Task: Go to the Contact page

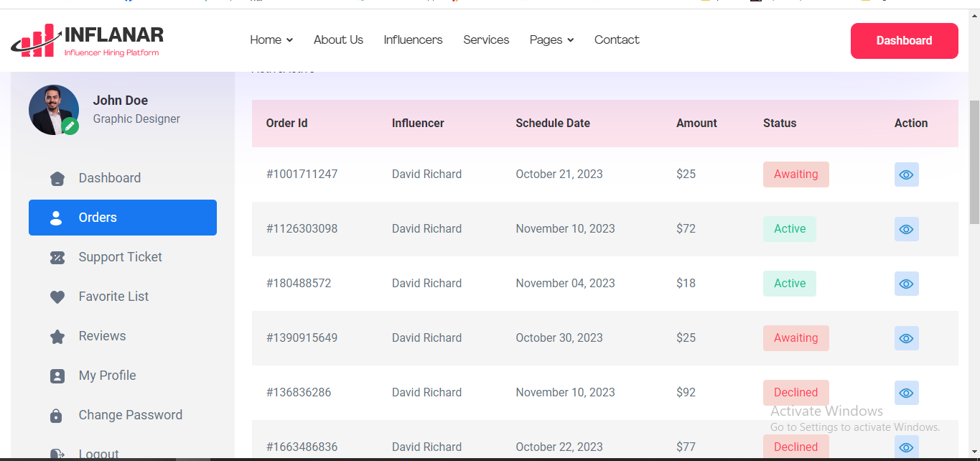Action: (617, 40)
